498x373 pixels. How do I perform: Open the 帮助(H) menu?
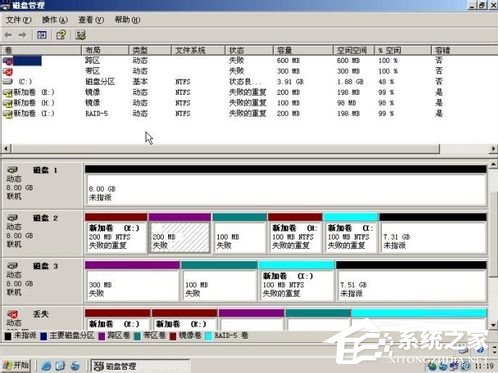(x=127, y=20)
